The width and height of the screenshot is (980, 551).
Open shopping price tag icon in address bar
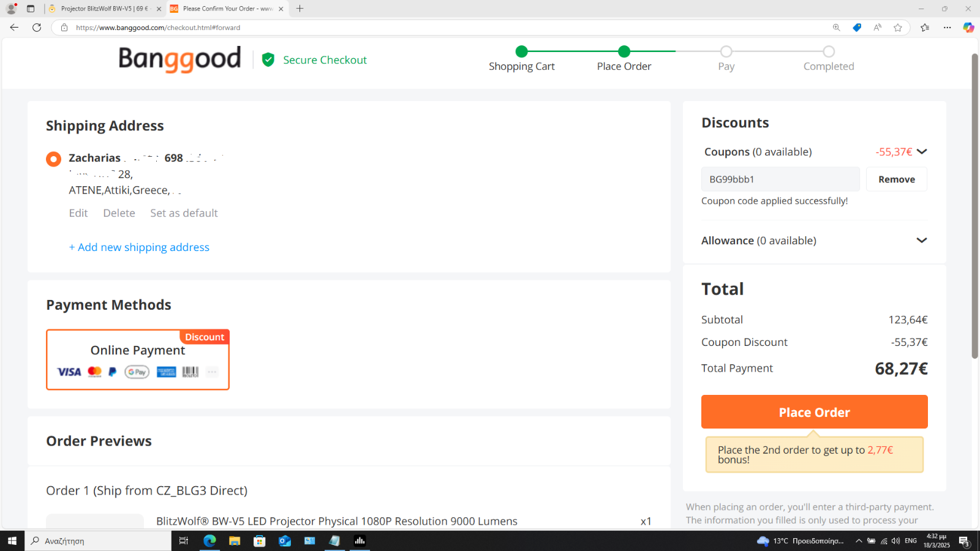(x=857, y=28)
